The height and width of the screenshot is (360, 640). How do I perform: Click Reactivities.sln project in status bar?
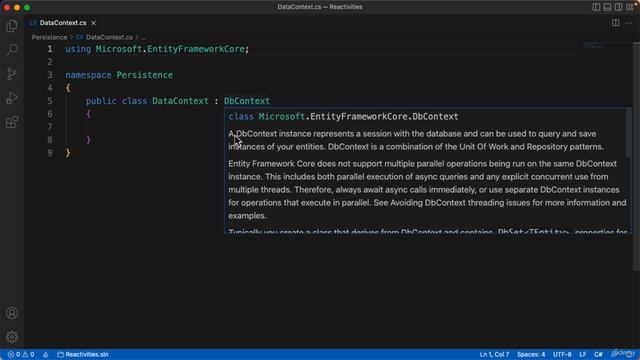click(83, 354)
